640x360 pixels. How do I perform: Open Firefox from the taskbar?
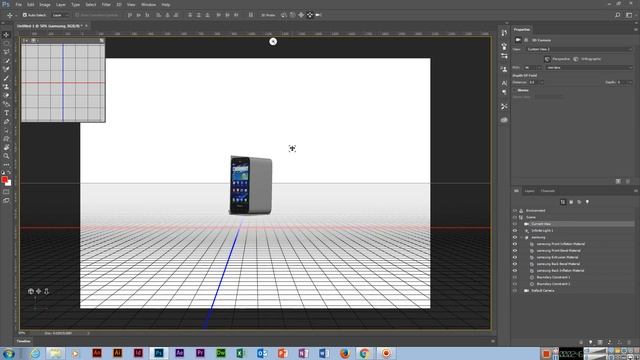point(344,353)
